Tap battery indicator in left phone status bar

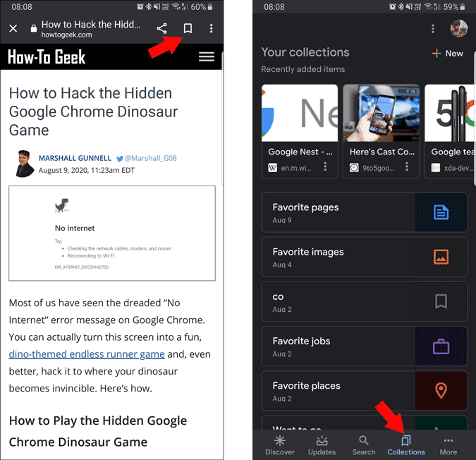pos(210,6)
